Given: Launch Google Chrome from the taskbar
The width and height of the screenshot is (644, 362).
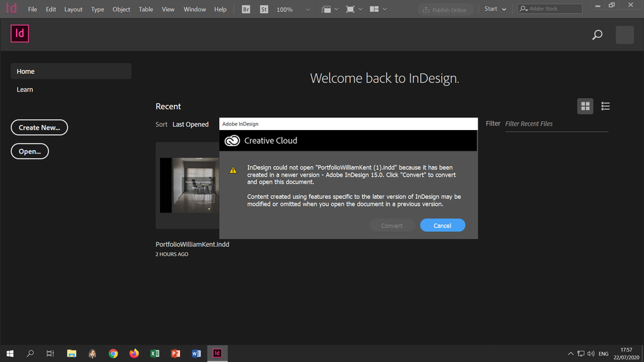Looking at the screenshot, I should pyautogui.click(x=113, y=354).
